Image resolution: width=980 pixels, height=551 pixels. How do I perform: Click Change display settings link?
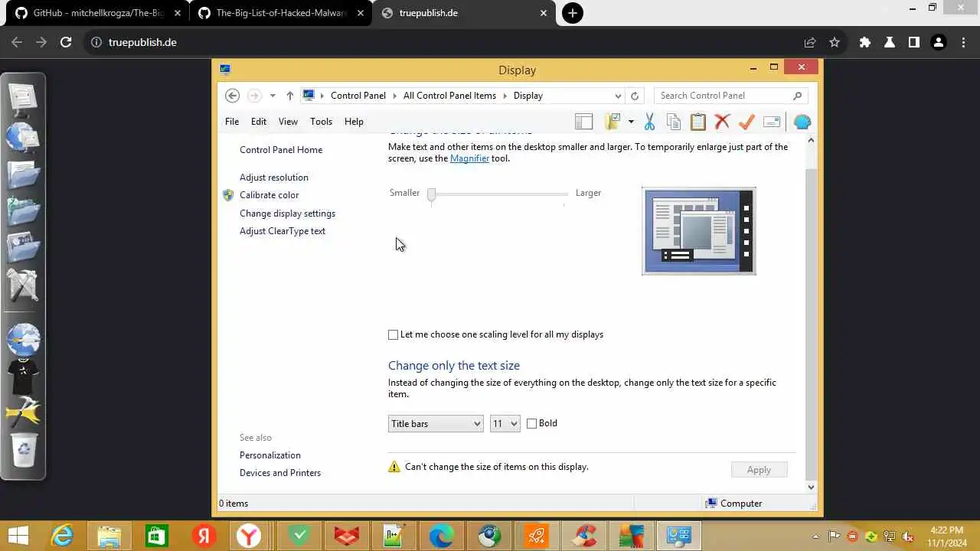click(287, 214)
